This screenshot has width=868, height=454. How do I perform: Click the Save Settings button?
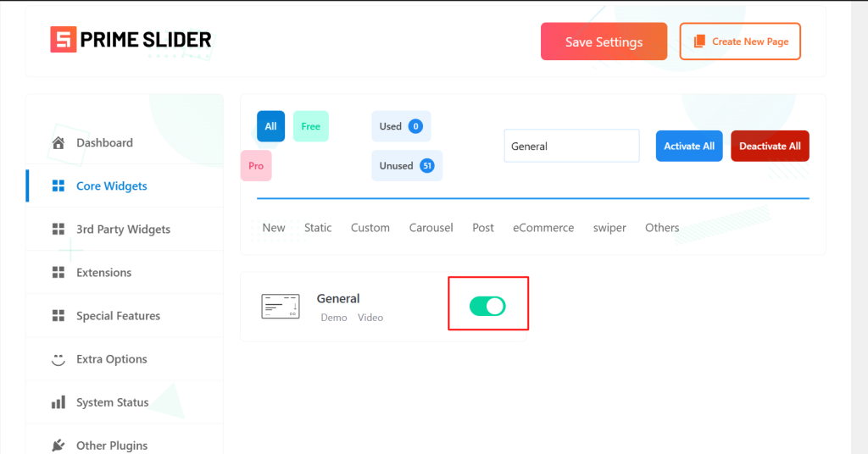(x=604, y=42)
